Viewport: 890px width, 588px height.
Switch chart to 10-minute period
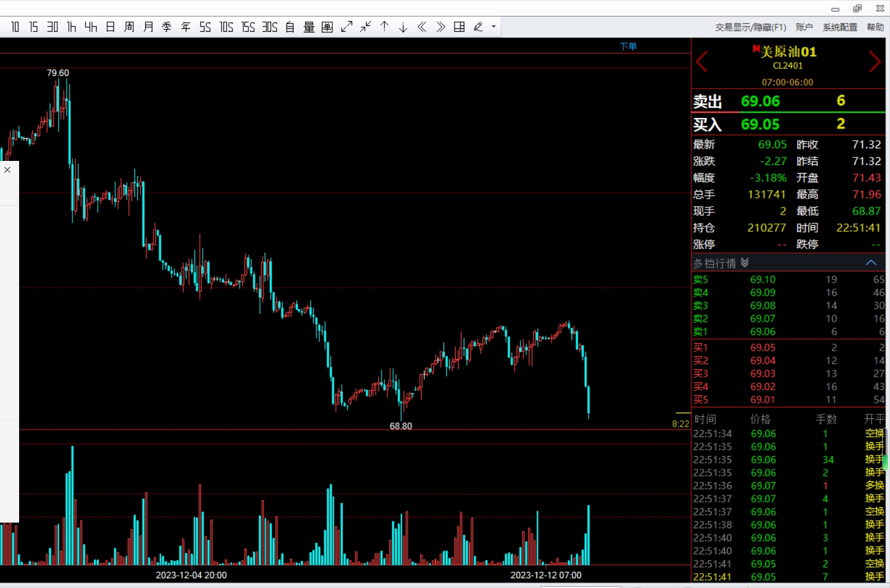pyautogui.click(x=15, y=27)
